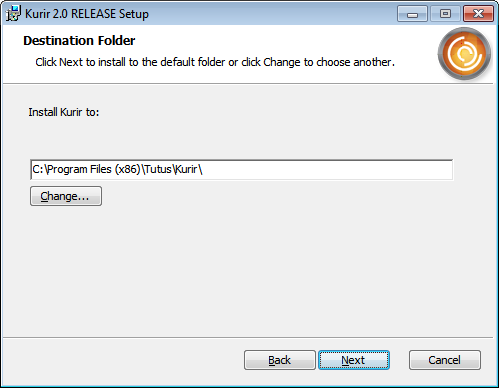Click the orange Kurir logo

pos(464,54)
